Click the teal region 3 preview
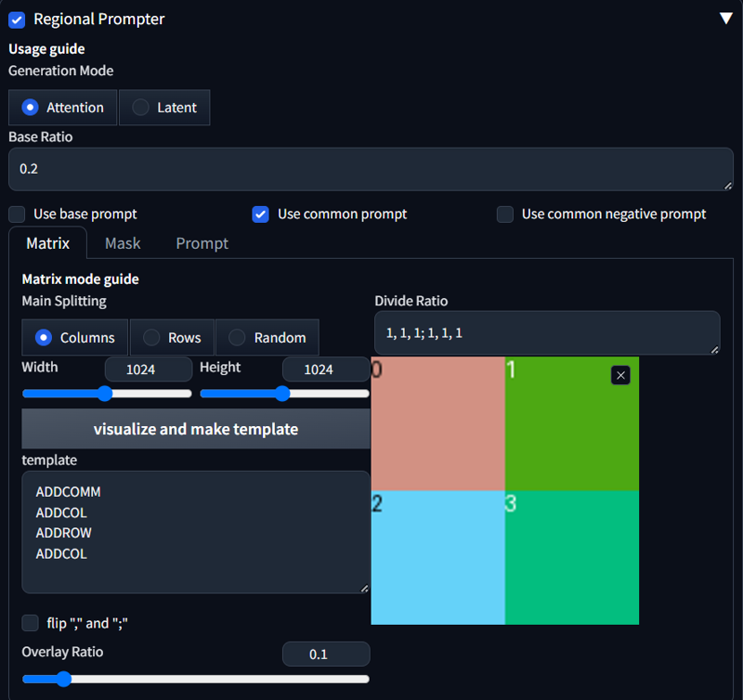The height and width of the screenshot is (700, 743). tap(572, 557)
